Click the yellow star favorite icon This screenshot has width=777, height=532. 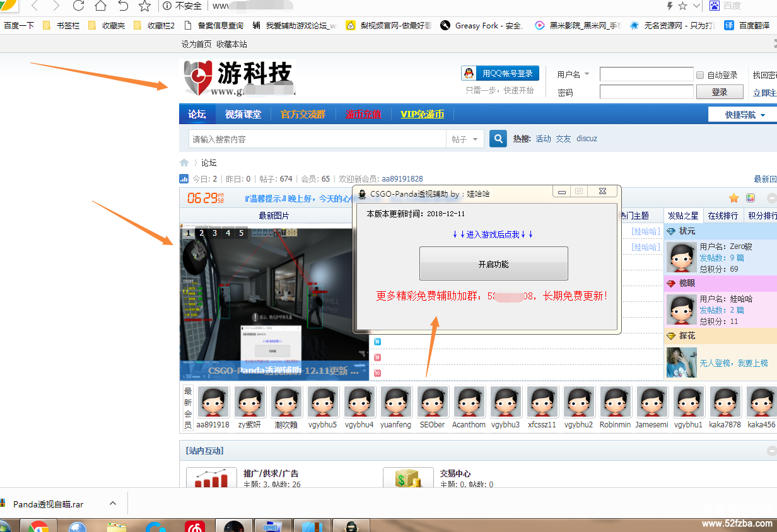click(733, 198)
